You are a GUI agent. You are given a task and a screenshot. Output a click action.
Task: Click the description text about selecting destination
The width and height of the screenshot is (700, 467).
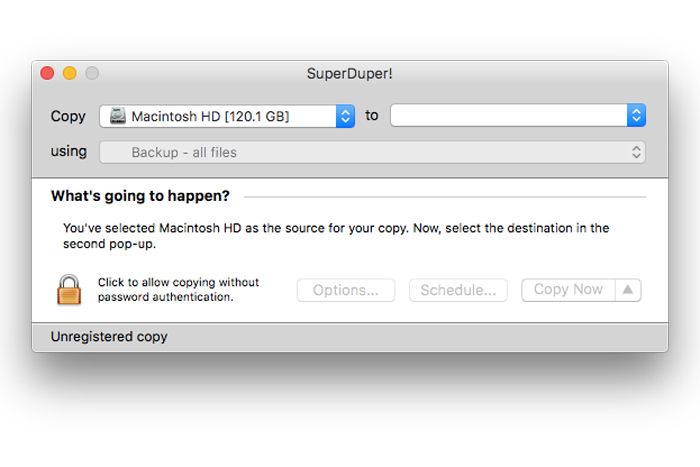(336, 236)
